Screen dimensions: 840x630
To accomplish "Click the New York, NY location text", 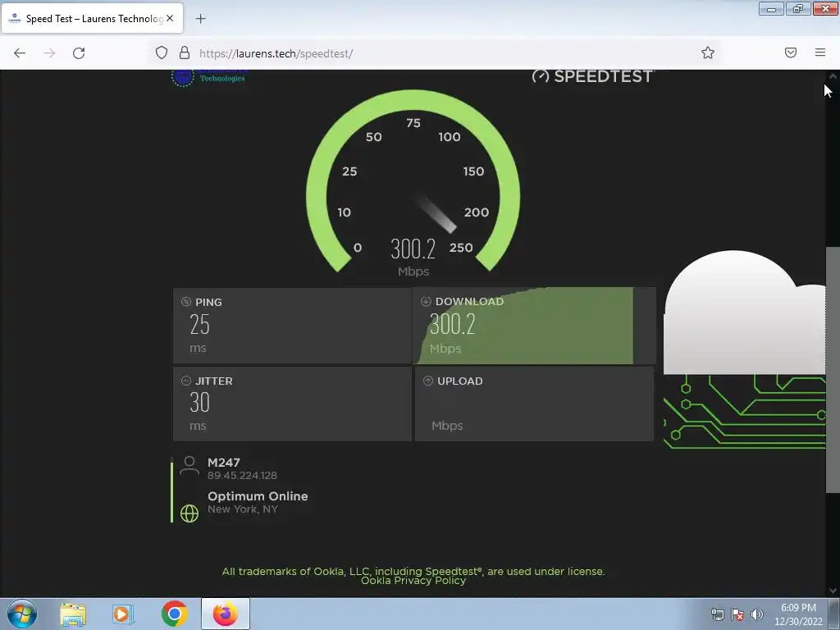I will [243, 509].
